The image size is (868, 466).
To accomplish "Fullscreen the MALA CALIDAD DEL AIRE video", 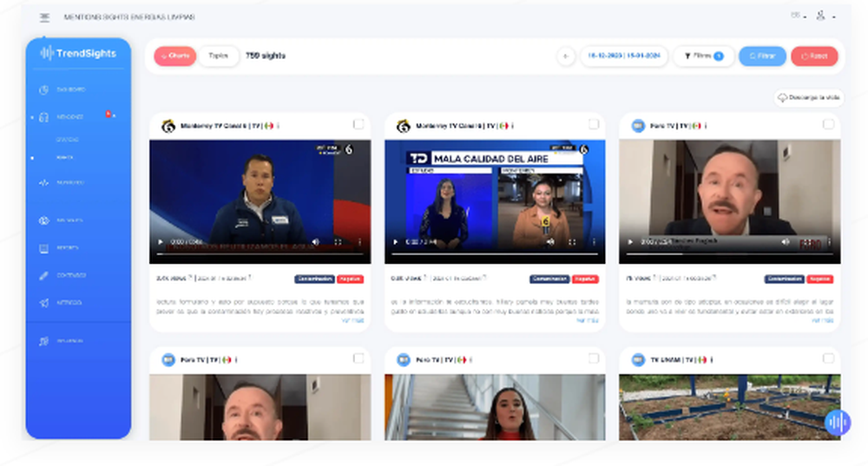I will [x=572, y=242].
